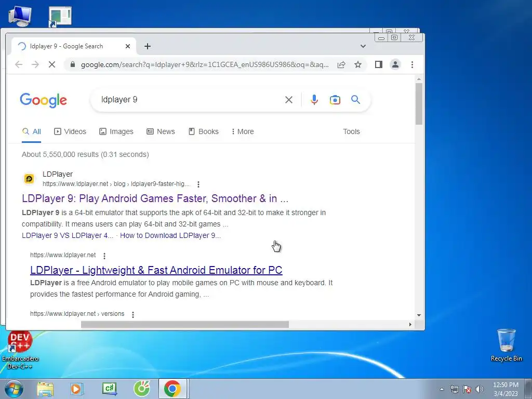532x399 pixels.
Task: Open options for ldplayer.net versions result
Action: pos(133,314)
